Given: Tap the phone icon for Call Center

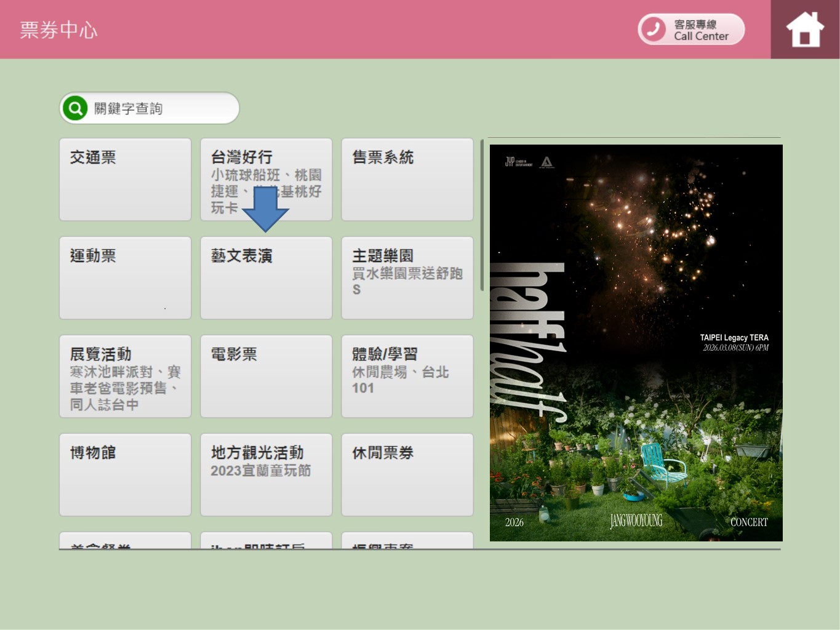Looking at the screenshot, I should click(x=654, y=29).
